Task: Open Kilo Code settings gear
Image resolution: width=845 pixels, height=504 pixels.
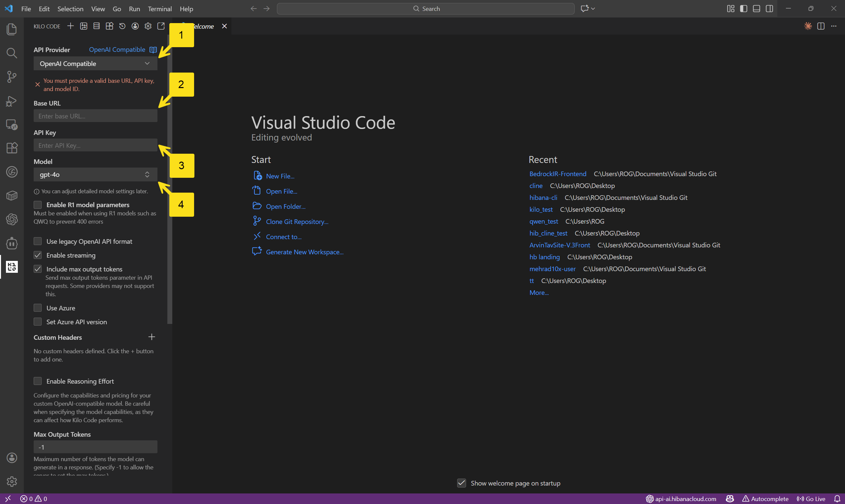Action: (x=148, y=26)
